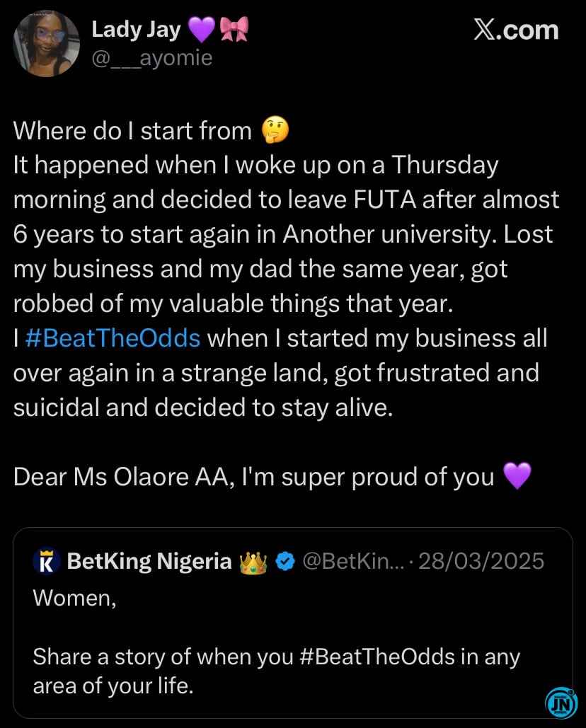Click the BetKing Nigeria account name
586x728 pixels.
pos(149,562)
